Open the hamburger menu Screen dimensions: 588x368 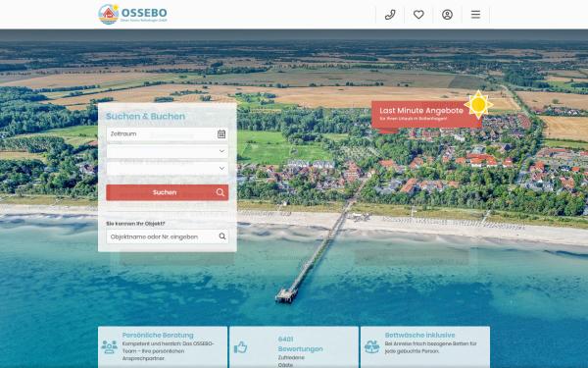coord(475,15)
